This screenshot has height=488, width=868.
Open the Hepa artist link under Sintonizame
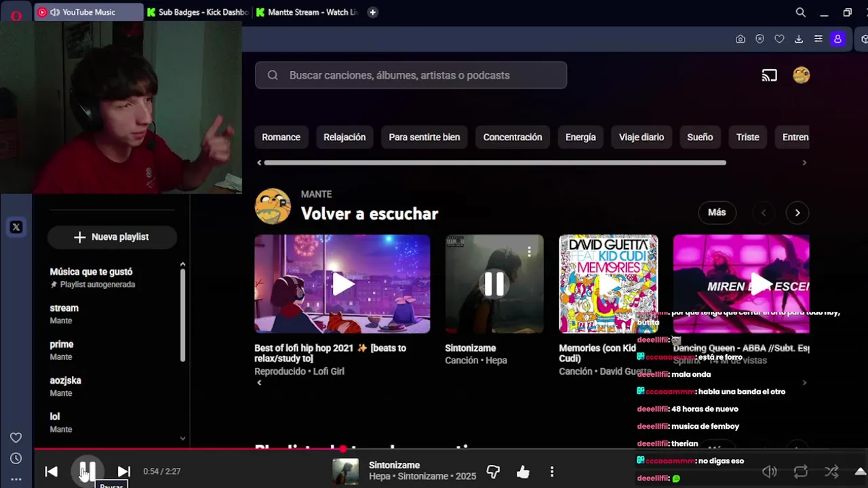click(496, 361)
